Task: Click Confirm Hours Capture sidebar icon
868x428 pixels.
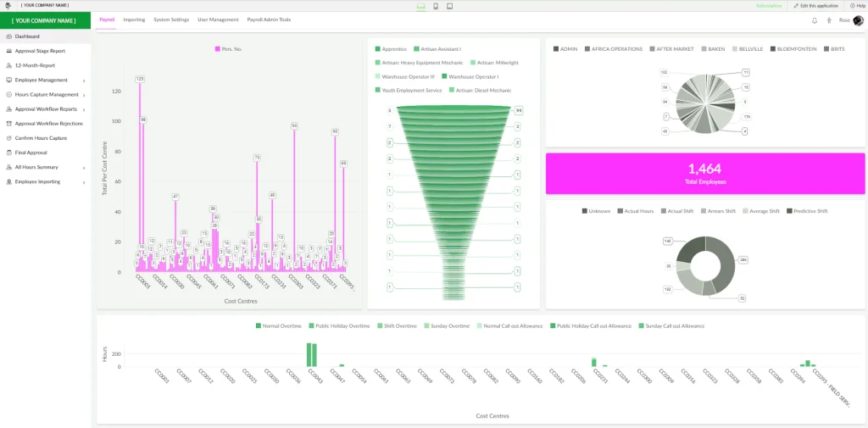Action: tap(8, 138)
